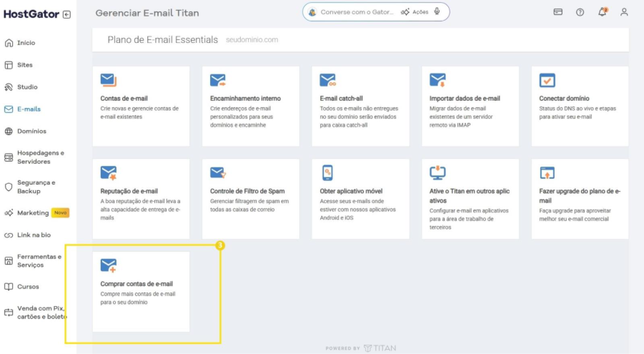
Task: Open Comprar contas de e-mail title
Action: click(x=137, y=284)
